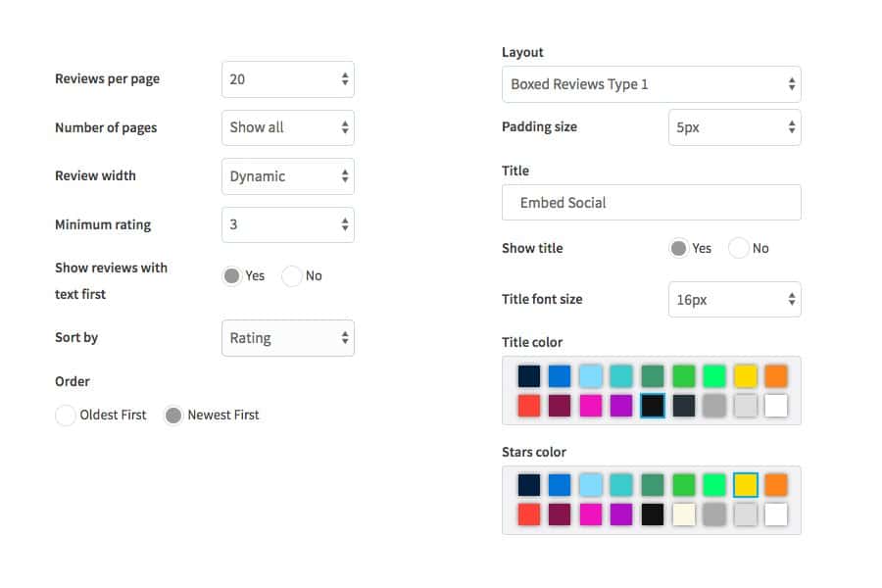The height and width of the screenshot is (588, 882).
Task: Open the Padding size dropdown
Action: (735, 127)
